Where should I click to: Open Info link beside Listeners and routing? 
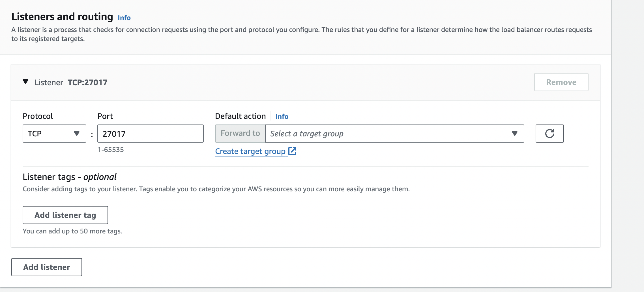(x=124, y=18)
